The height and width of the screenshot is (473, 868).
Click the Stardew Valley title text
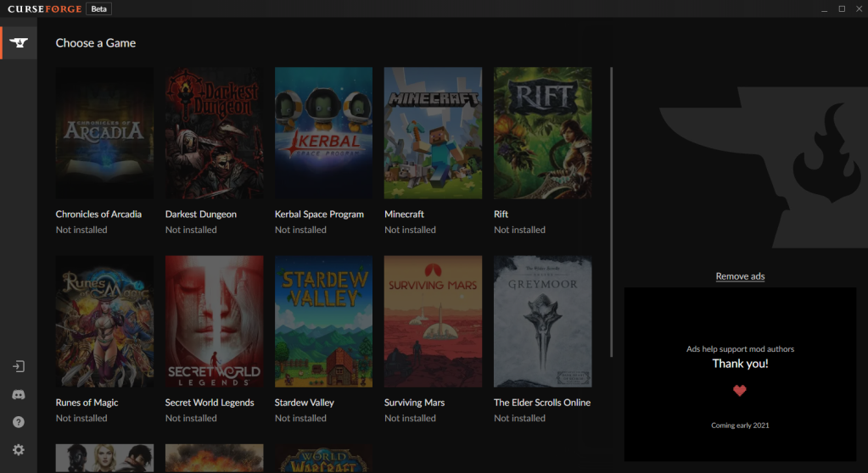305,403
